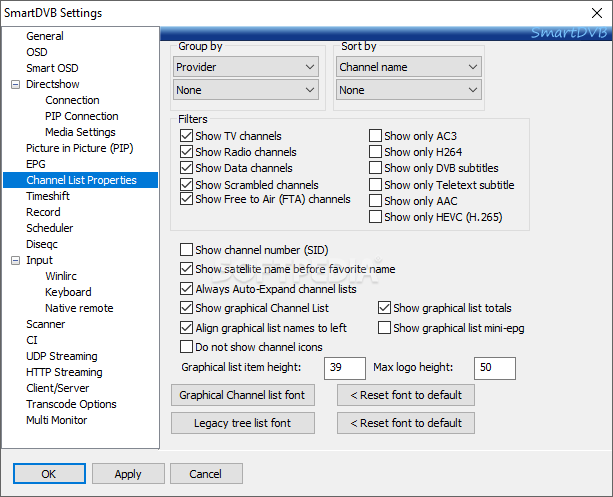Viewport: 613px width, 497px height.
Task: Enable Show only Teletext subtitle
Action: pos(375,185)
